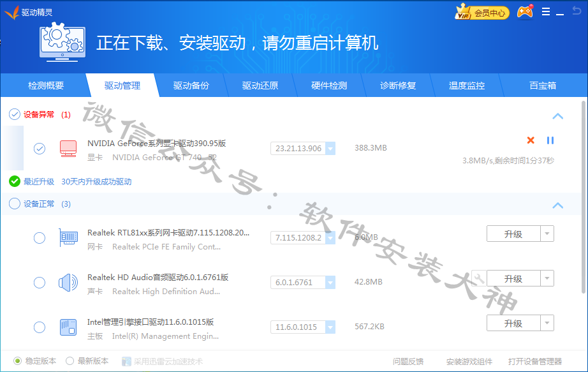588x372 pixels.
Task: Switch to the 硬件检测 tab
Action: [x=329, y=86]
